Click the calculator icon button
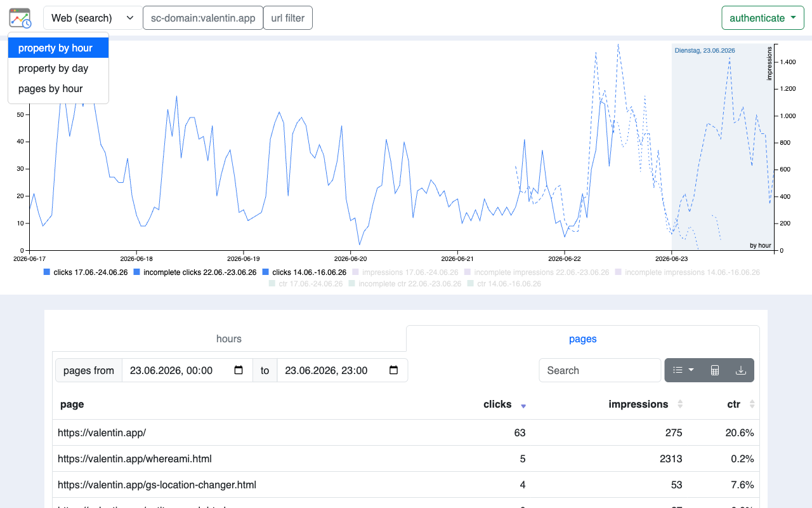This screenshot has height=508, width=812. click(715, 370)
